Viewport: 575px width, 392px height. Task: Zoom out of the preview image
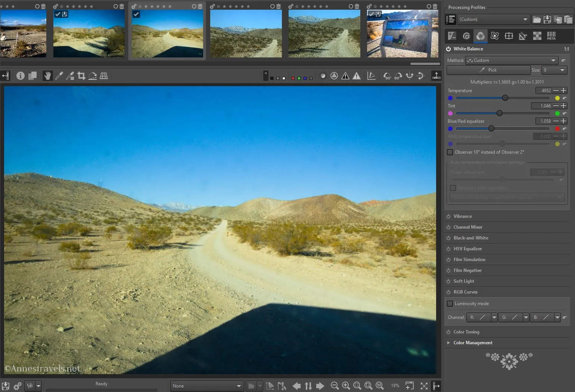(x=335, y=386)
